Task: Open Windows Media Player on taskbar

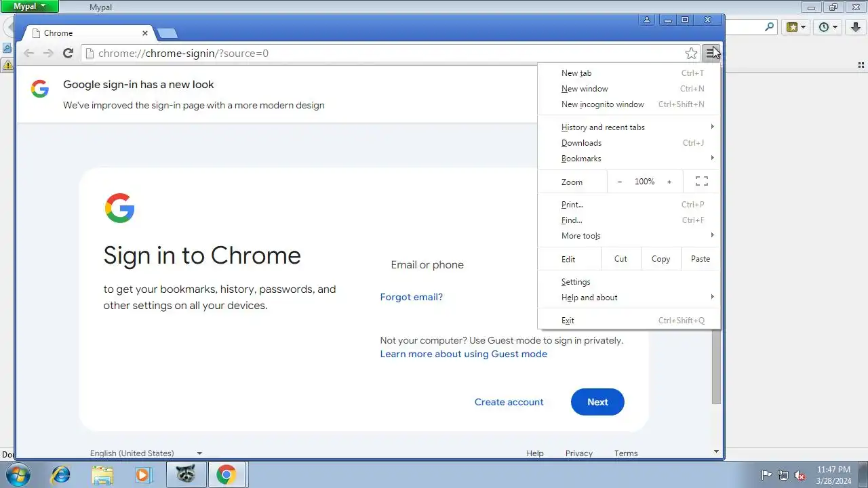Action: [x=143, y=474]
